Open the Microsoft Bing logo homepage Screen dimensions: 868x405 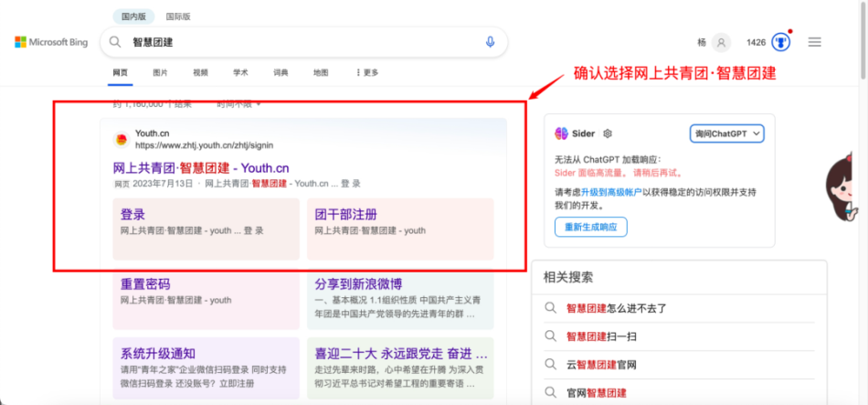click(51, 42)
